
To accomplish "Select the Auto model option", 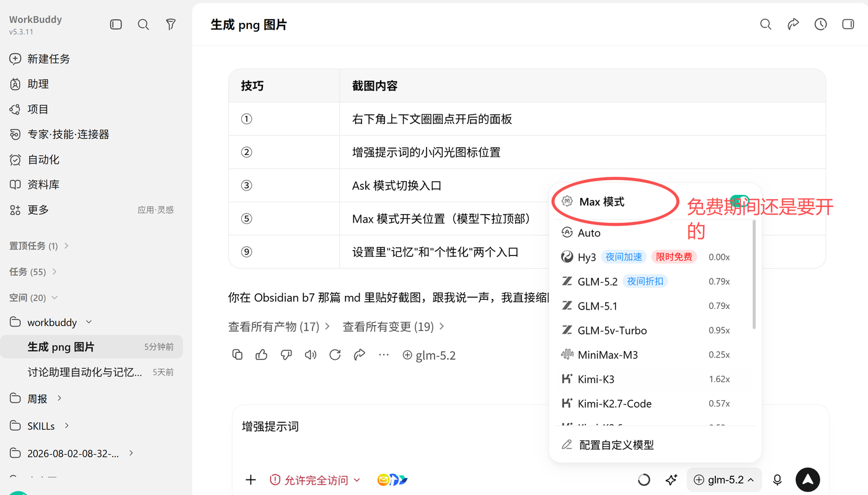I will click(x=650, y=233).
